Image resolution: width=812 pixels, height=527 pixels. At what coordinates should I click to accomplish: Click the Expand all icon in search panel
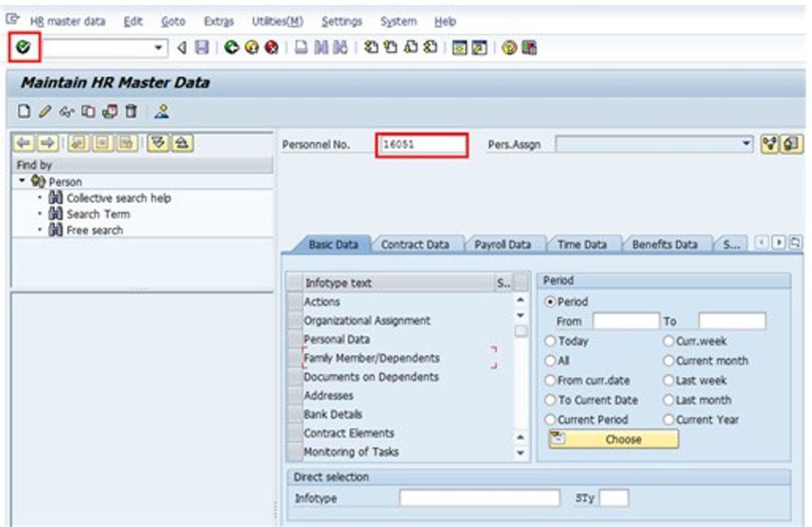(x=158, y=144)
